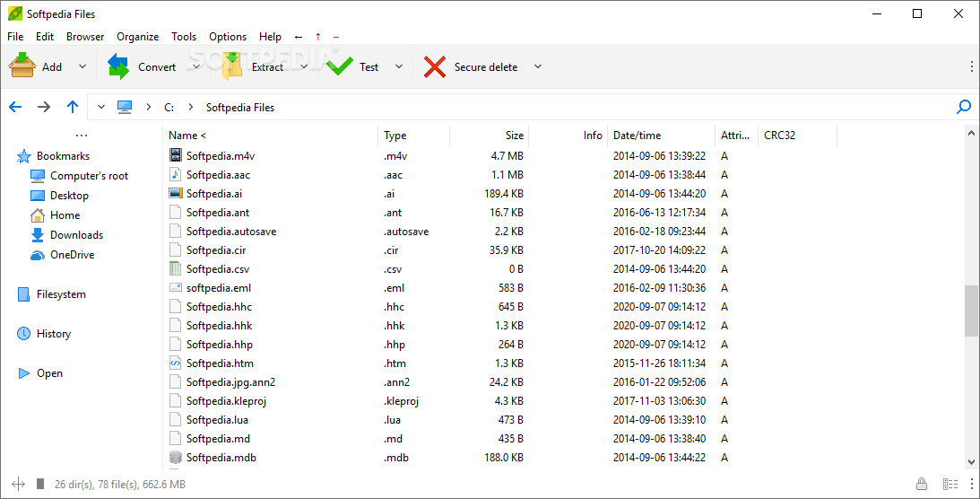Click the scrollbar up arrow
Screen dimensions: 980x499
point(972,133)
